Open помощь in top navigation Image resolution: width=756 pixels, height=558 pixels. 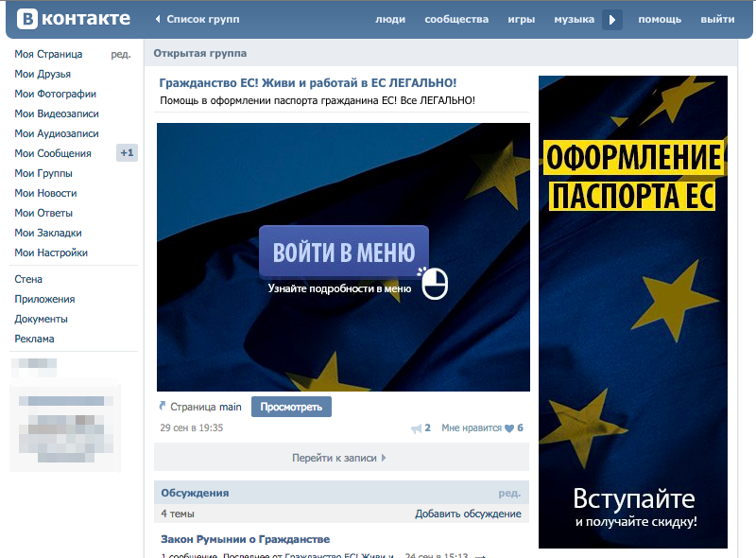pyautogui.click(x=660, y=20)
